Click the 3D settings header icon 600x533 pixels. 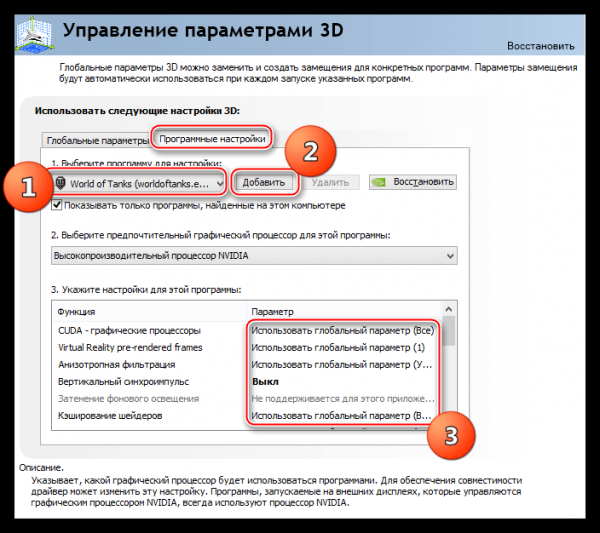[35, 35]
